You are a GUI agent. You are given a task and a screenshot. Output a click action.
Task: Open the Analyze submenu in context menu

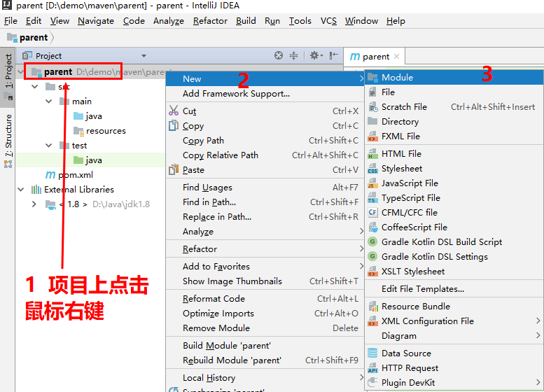[x=265, y=232]
